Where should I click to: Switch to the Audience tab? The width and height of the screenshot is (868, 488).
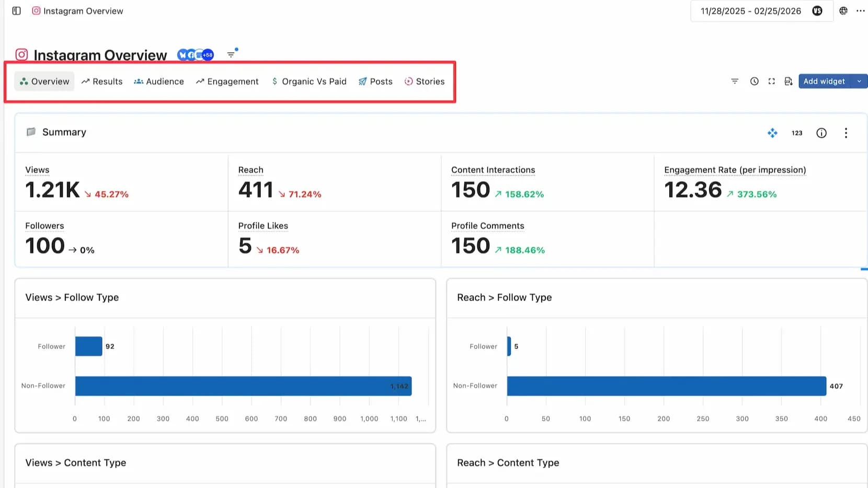(x=159, y=82)
